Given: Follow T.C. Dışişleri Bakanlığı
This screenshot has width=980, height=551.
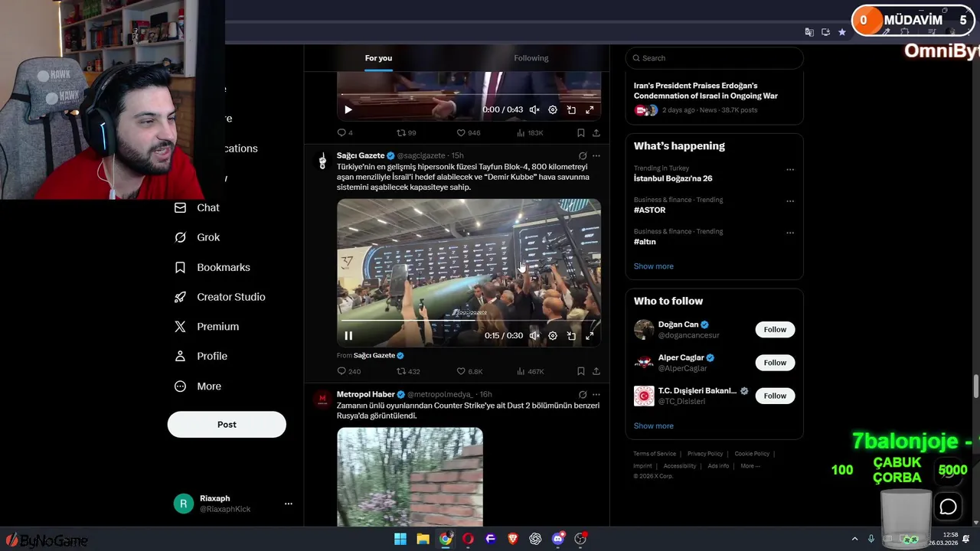Looking at the screenshot, I should pos(775,396).
